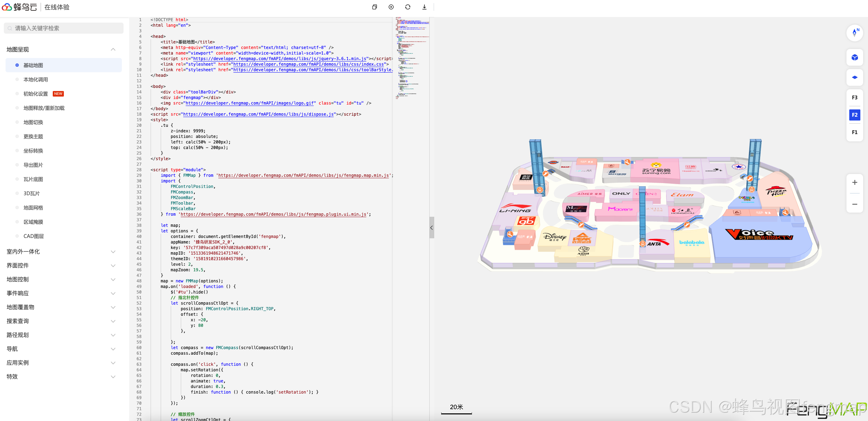Image resolution: width=868 pixels, height=421 pixels.
Task: Open the jquery-3.6.1.min.js link in code
Action: [280, 59]
